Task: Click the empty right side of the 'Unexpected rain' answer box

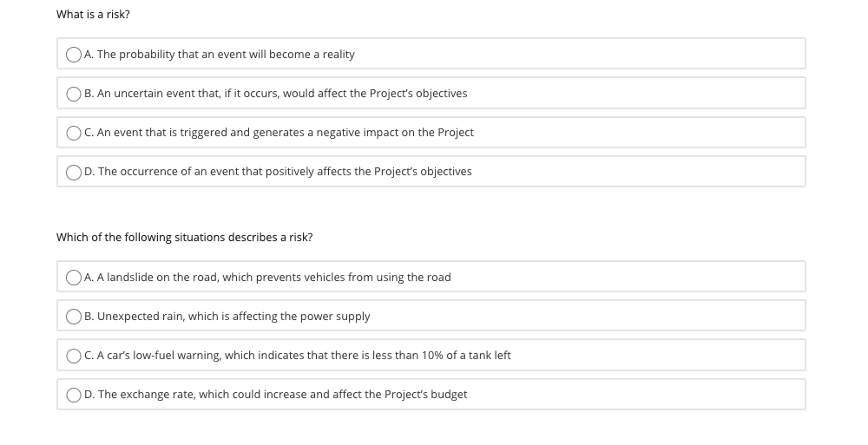Action: point(587,316)
